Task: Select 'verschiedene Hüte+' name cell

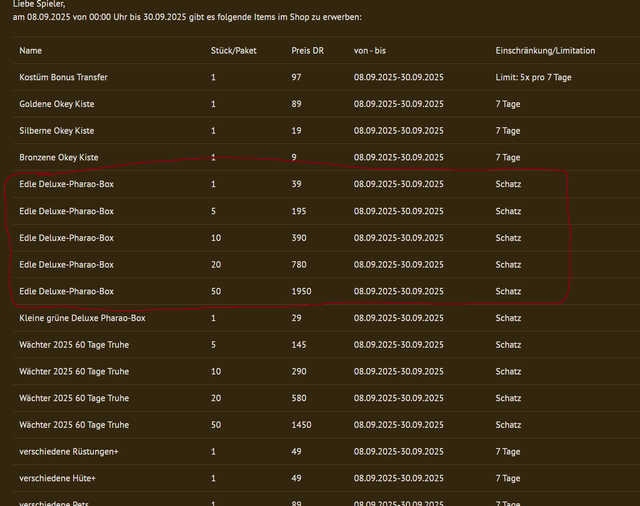Action: click(x=57, y=478)
